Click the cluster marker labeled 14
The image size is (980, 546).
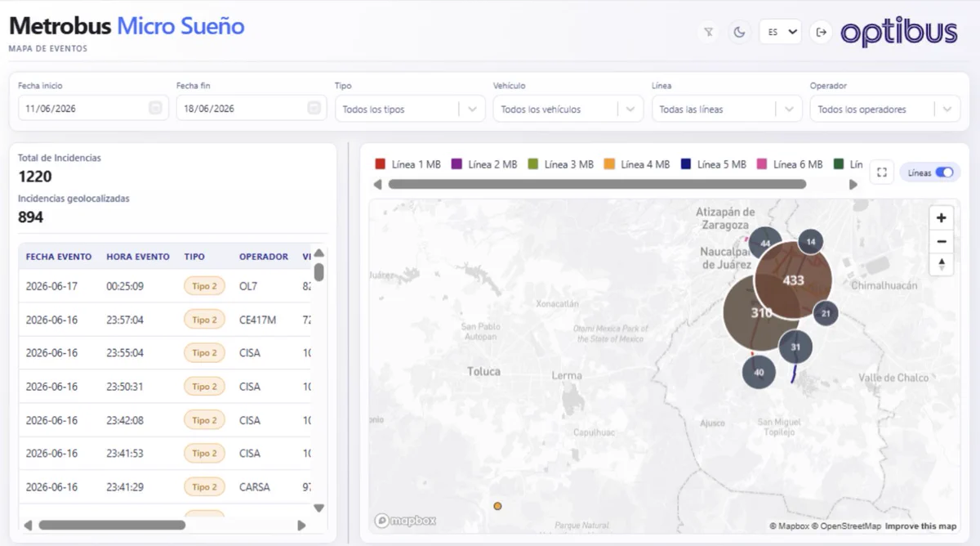point(811,242)
